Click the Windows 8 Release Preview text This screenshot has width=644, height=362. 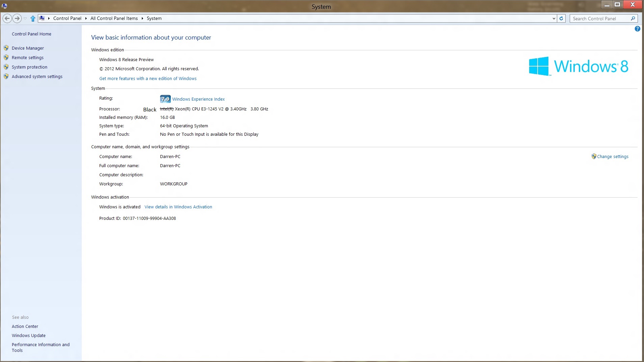126,60
